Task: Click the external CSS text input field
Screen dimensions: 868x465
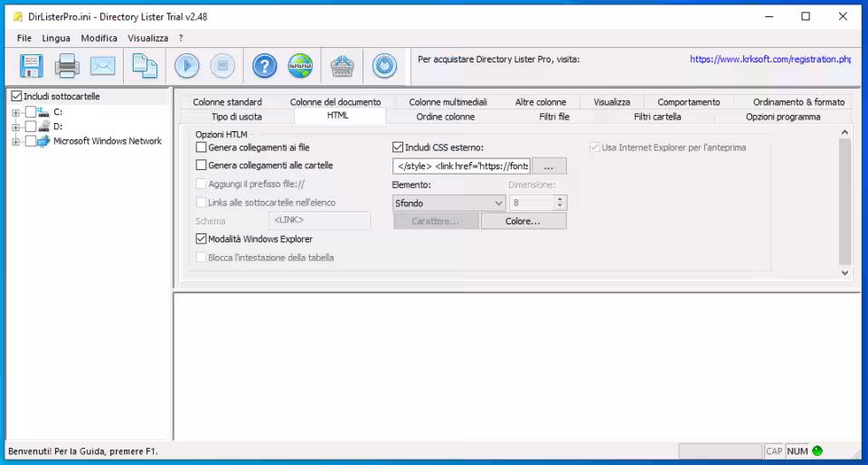Action: 461,166
